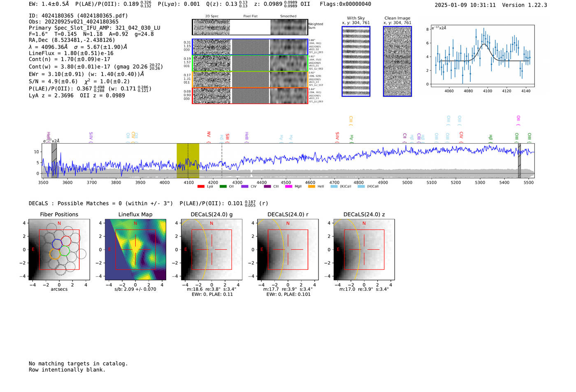
Task: Click the red Lyα legend swatch
Action: coord(201,186)
